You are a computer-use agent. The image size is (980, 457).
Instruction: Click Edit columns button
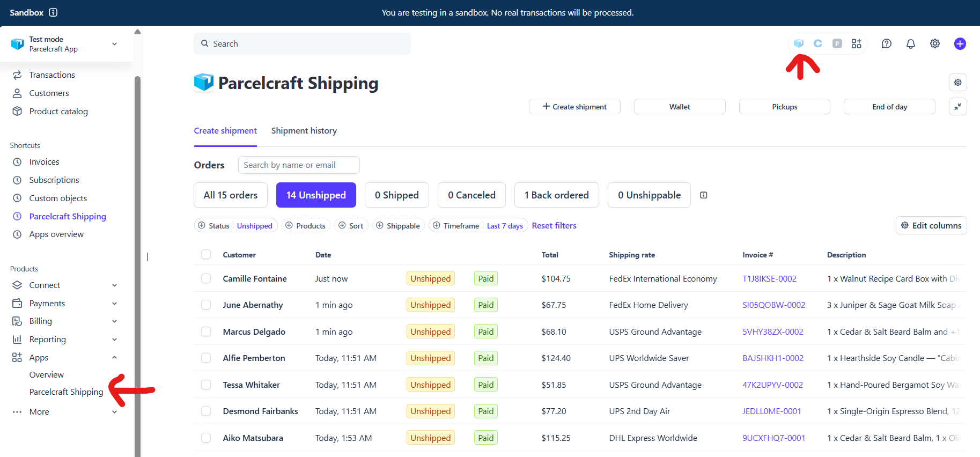click(931, 225)
